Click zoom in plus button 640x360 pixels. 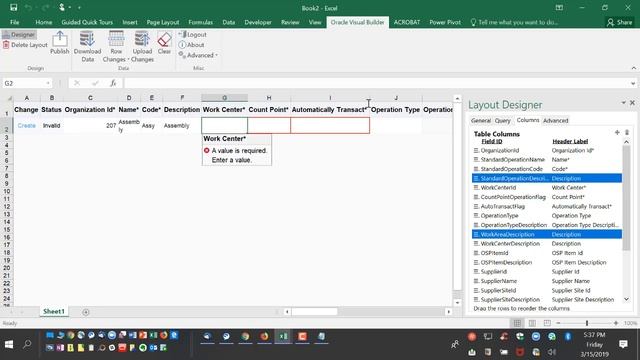pyautogui.click(x=616, y=323)
